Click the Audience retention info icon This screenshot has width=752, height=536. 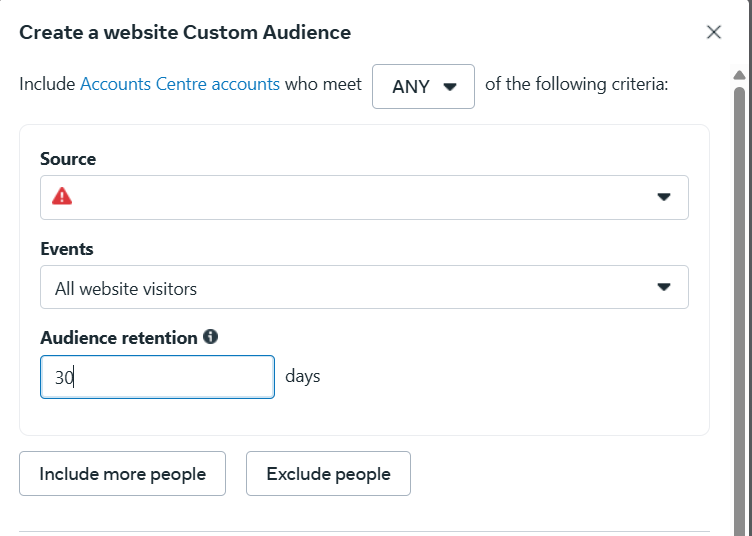pos(210,337)
